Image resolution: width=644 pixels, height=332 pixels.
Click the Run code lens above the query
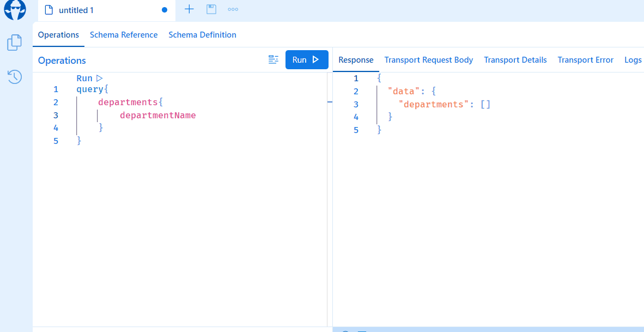pos(89,79)
